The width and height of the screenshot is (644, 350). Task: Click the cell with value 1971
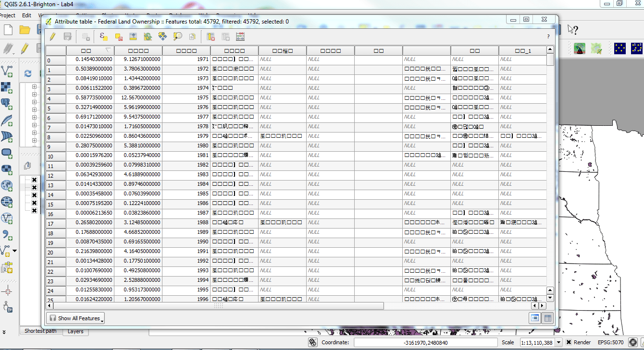(x=186, y=59)
